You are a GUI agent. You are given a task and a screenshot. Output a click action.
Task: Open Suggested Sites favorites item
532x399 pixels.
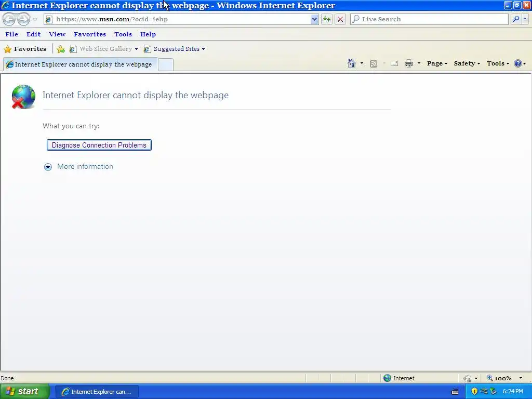(x=174, y=49)
